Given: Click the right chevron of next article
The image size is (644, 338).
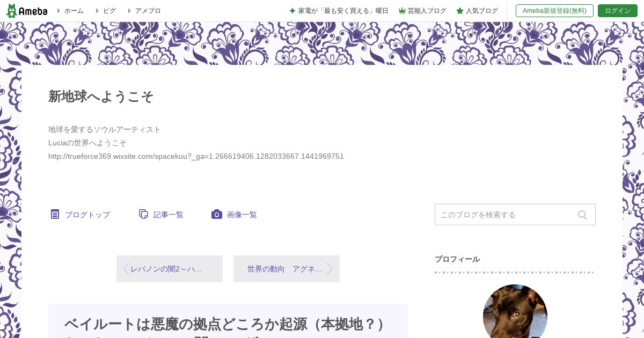Looking at the screenshot, I should point(330,269).
